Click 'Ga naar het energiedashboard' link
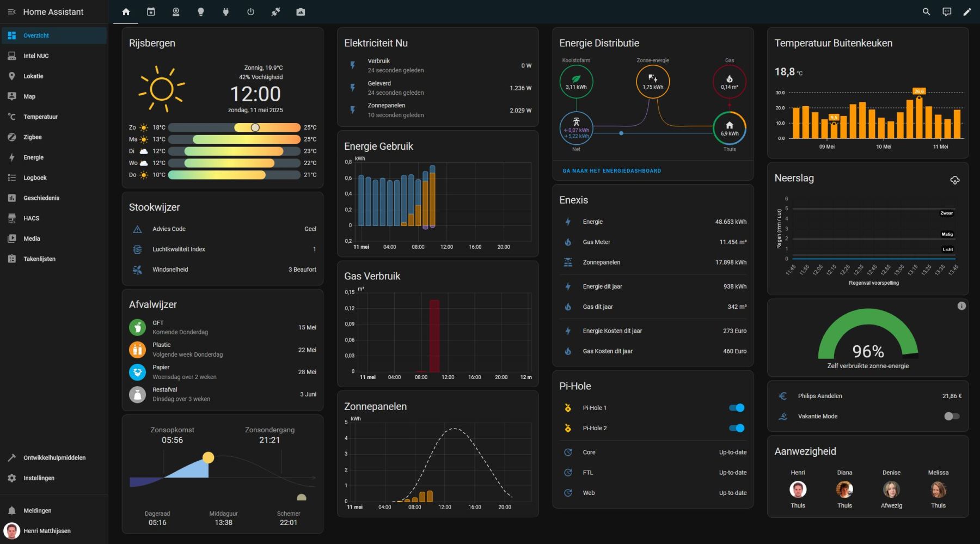 coord(611,171)
